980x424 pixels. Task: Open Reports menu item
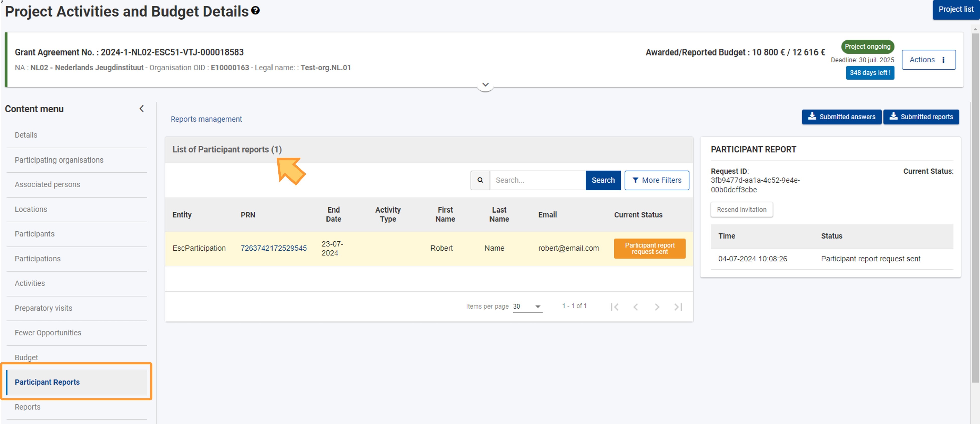tap(76, 407)
